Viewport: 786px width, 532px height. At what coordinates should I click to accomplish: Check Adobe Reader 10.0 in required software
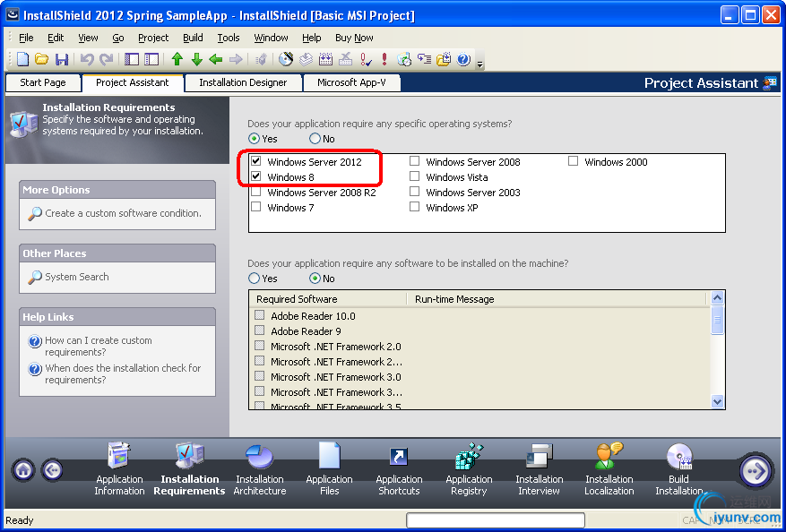click(x=260, y=315)
